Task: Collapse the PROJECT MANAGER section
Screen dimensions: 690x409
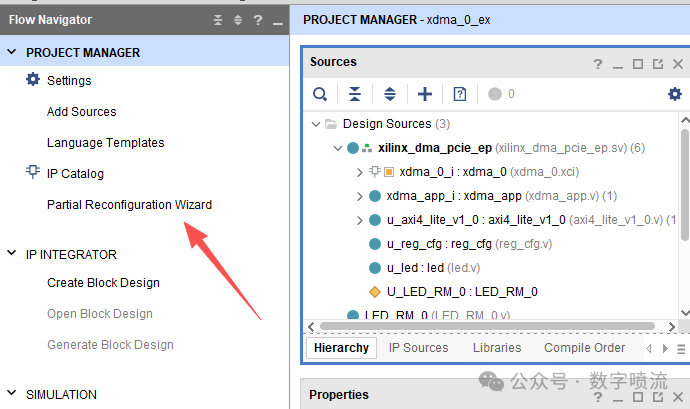Action: point(12,52)
